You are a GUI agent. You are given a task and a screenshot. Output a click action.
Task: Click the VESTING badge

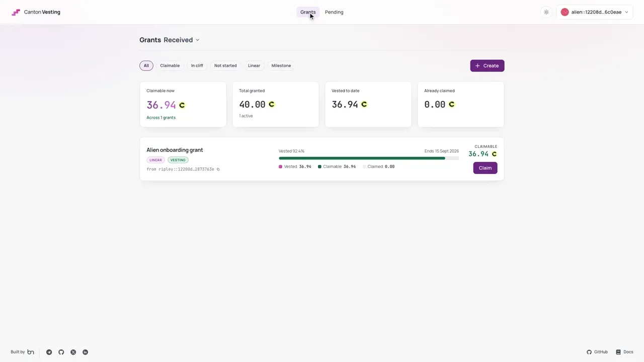coord(178,160)
